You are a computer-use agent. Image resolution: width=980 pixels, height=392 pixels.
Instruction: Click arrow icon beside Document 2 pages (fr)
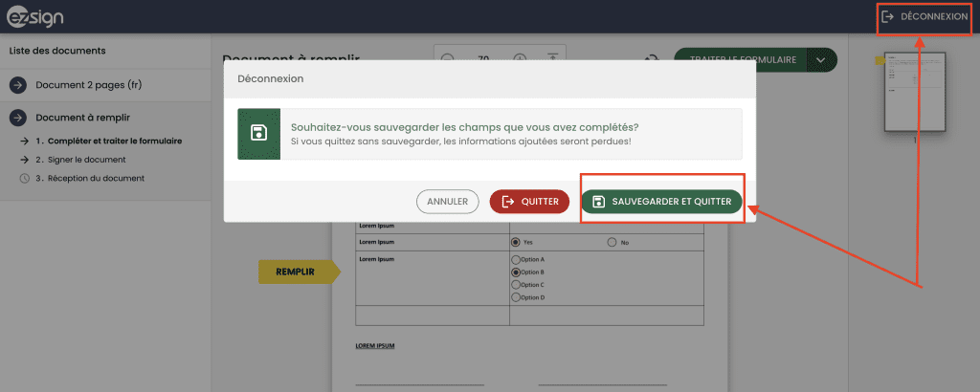pos(18,85)
